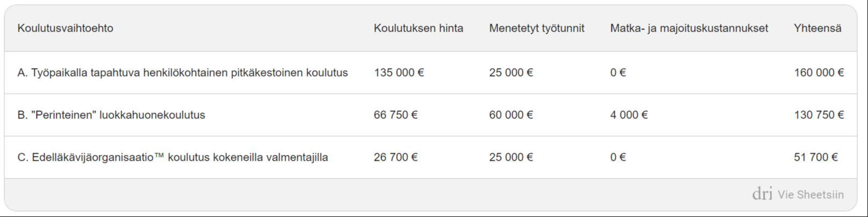This screenshot has width=868, height=217.
Task: Select the 60 000 € lost hours cell
Action: click(510, 115)
